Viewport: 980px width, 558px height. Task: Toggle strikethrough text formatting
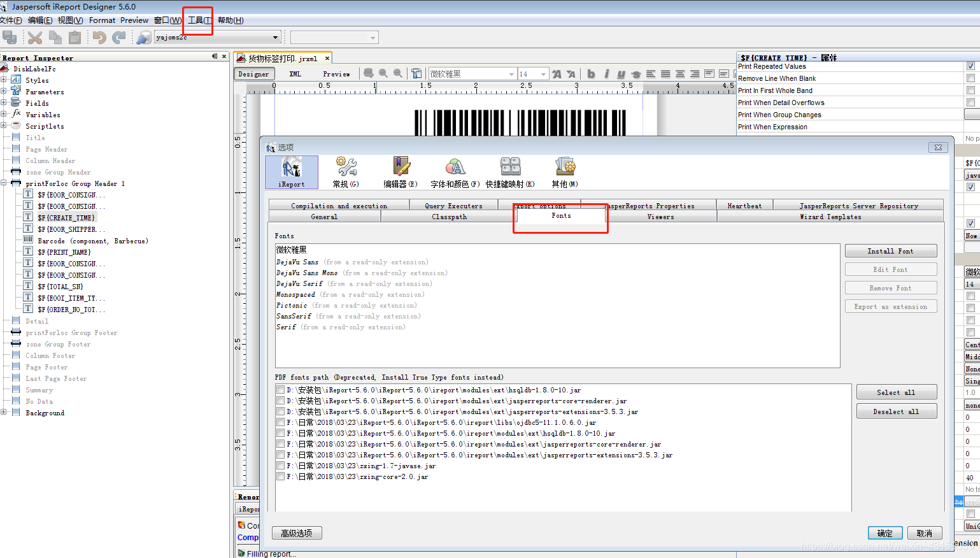[636, 74]
